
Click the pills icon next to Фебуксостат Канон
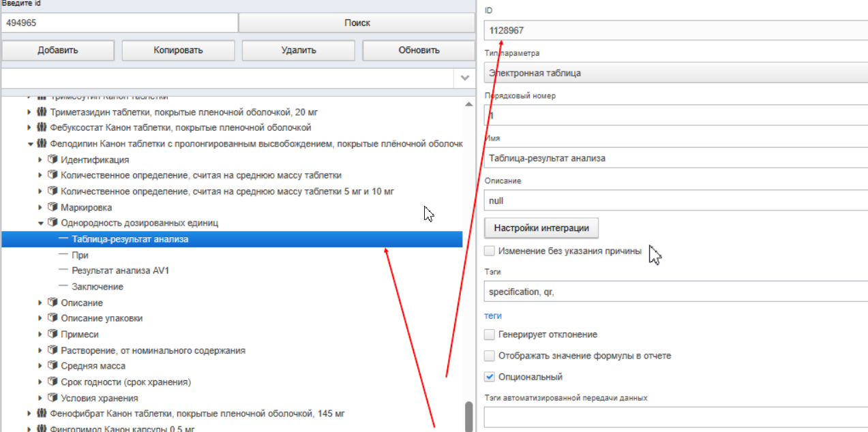[x=42, y=127]
